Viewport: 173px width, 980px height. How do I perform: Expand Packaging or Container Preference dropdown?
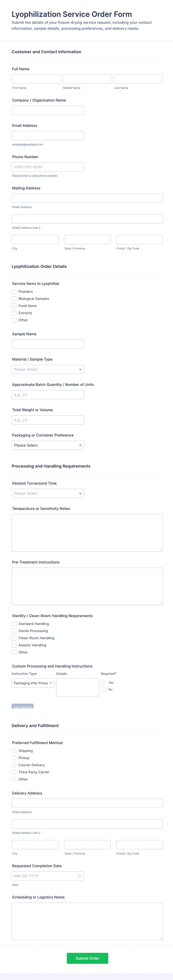48,445
